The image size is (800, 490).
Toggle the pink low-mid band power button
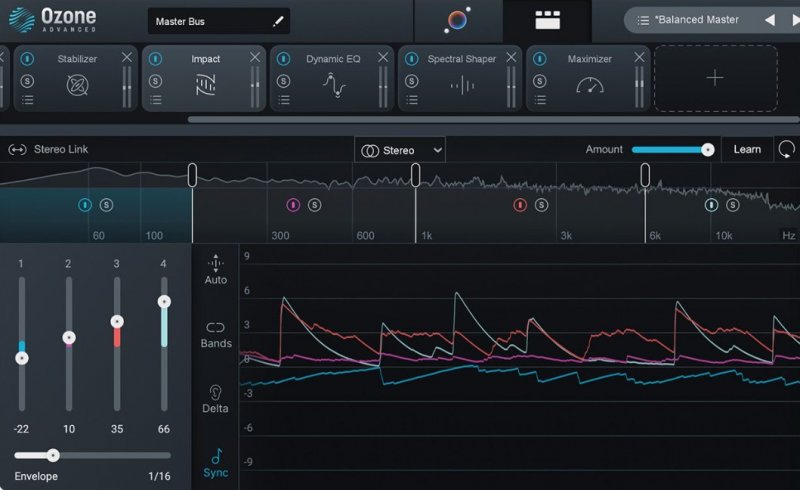pyautogui.click(x=293, y=205)
